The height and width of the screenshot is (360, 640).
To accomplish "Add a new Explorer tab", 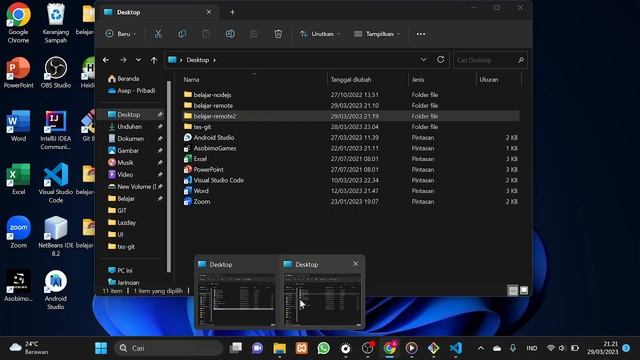I will click(232, 12).
